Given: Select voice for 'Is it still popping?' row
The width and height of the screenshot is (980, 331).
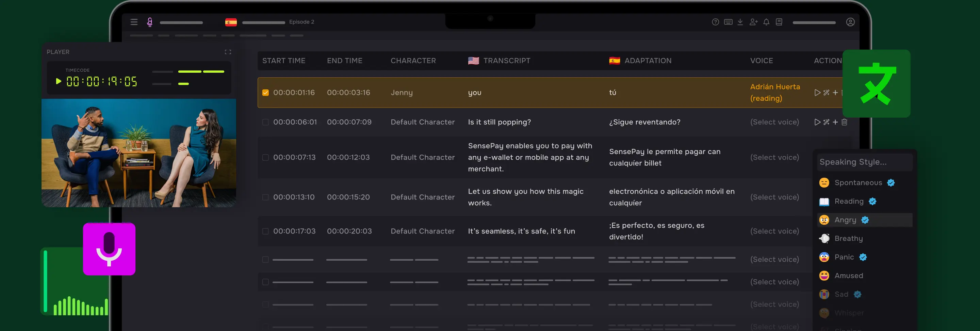Looking at the screenshot, I should pos(774,122).
